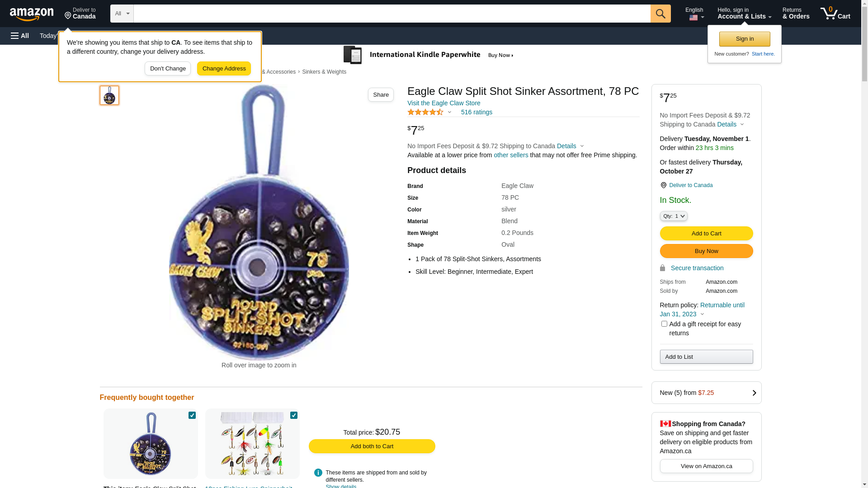Click the US flag language icon

pos(693,18)
